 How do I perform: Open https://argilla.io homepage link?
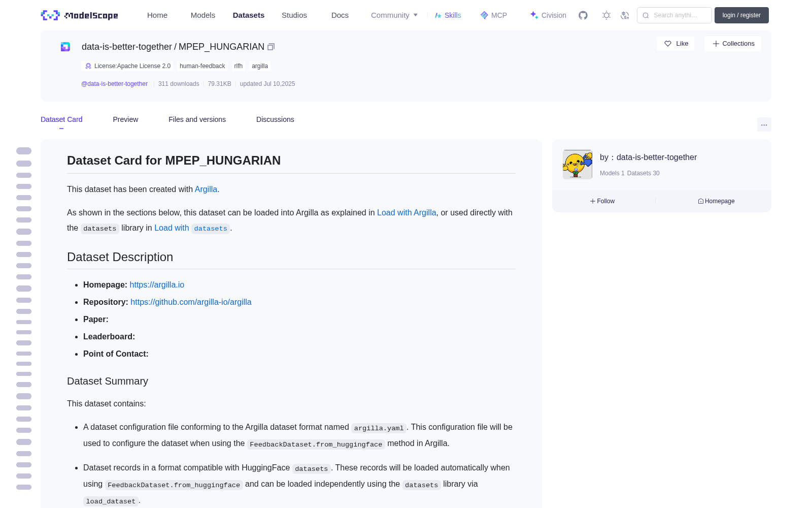157,284
